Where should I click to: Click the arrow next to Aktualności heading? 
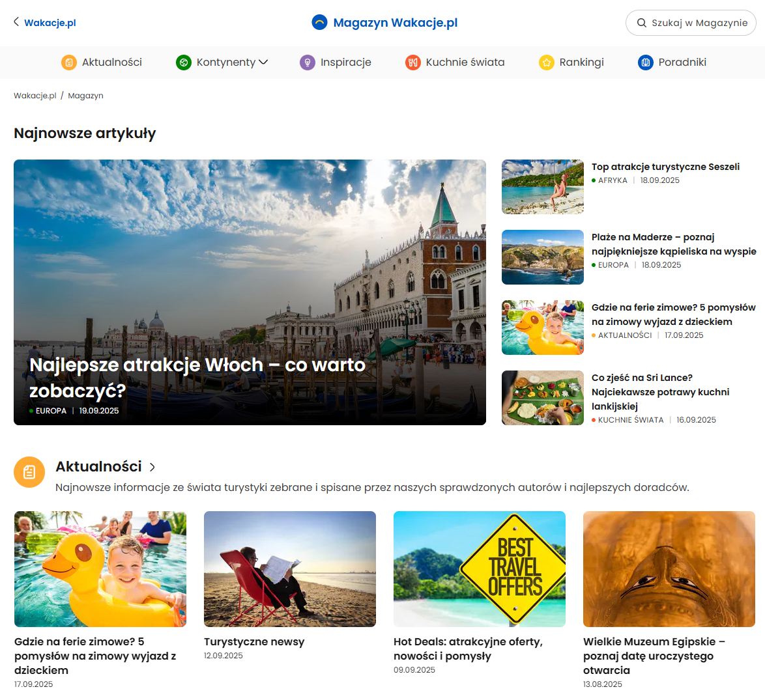152,466
